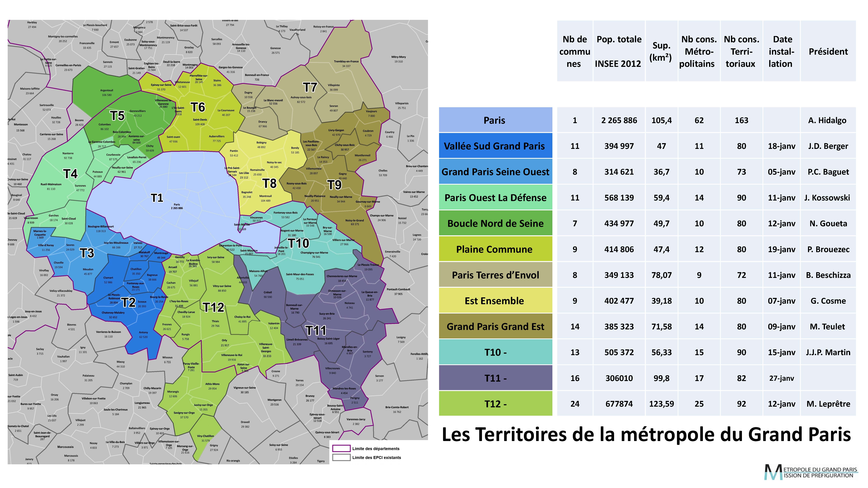868x488 pixels.
Task: Select the 'T12 -' table row label
Action: (x=495, y=404)
